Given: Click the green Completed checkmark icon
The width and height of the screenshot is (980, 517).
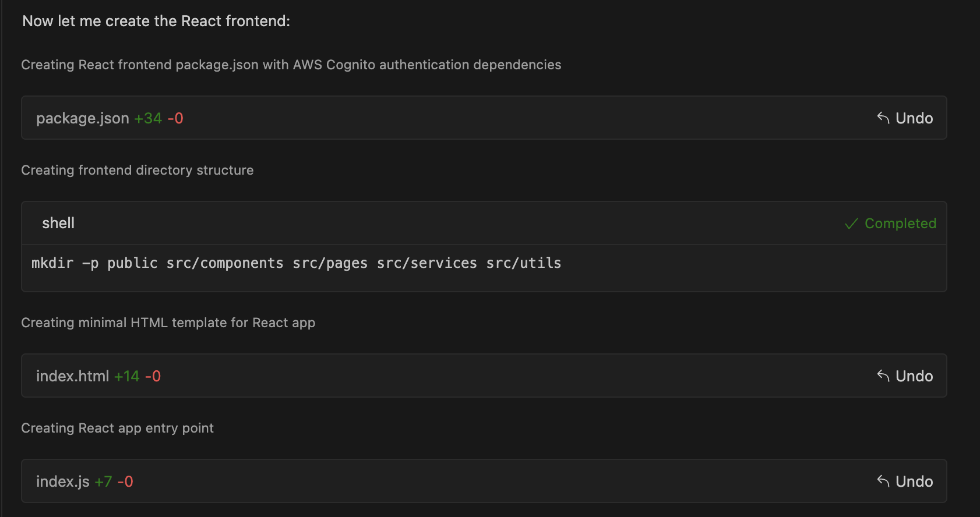Looking at the screenshot, I should coord(851,224).
